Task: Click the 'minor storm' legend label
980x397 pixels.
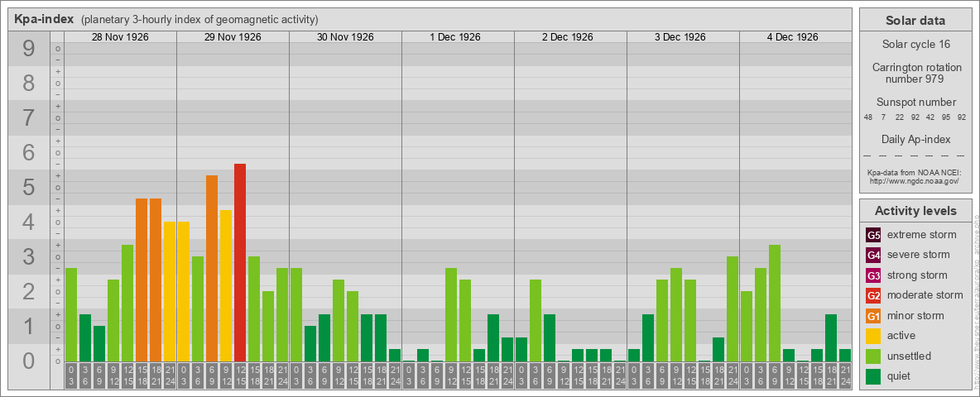Action: pyautogui.click(x=915, y=316)
